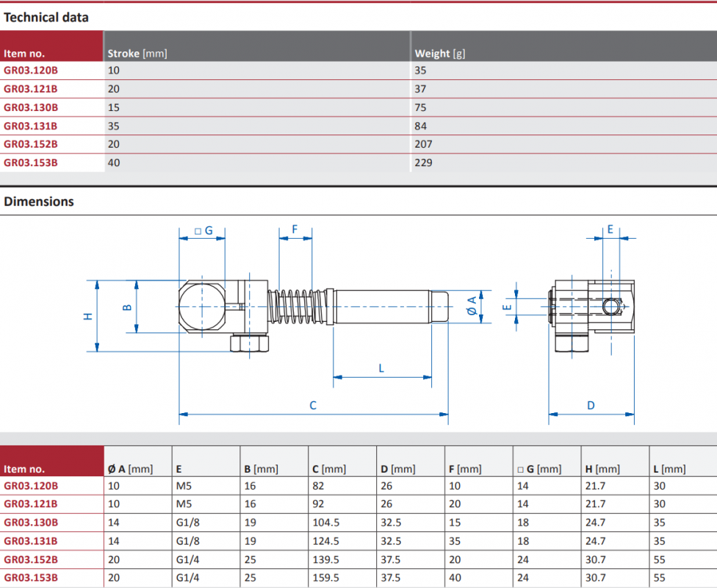
Task: Click the M5 thread value for GR03.120B
Action: pyautogui.click(x=184, y=486)
